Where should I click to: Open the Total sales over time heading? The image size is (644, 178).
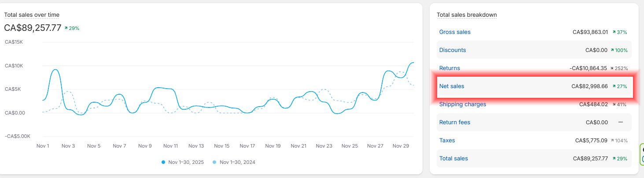pos(32,15)
